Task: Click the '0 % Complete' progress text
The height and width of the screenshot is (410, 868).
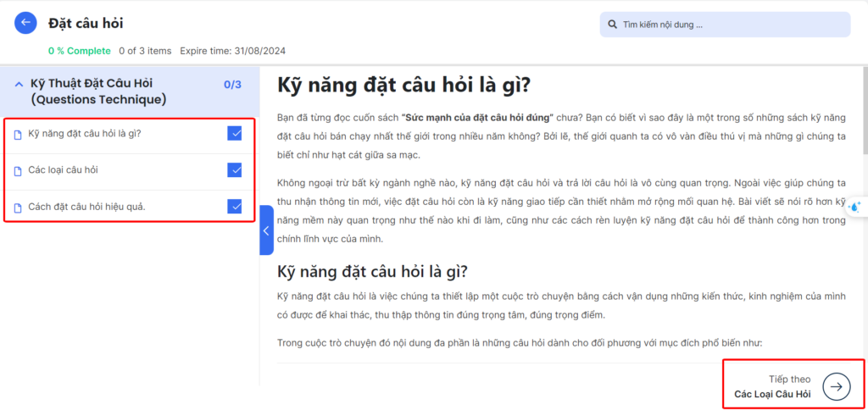Action: [79, 51]
